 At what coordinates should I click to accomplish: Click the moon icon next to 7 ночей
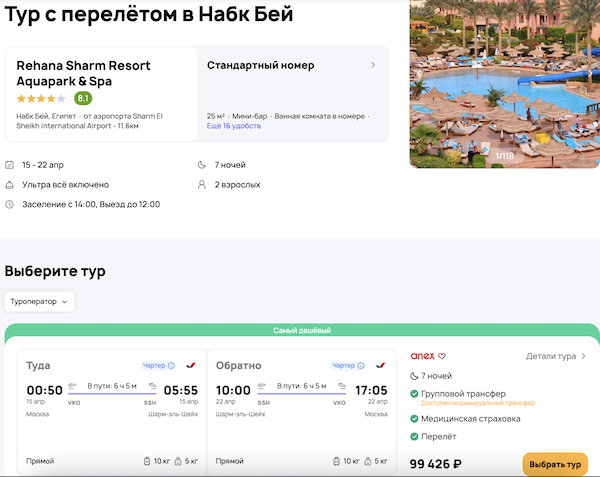point(204,164)
